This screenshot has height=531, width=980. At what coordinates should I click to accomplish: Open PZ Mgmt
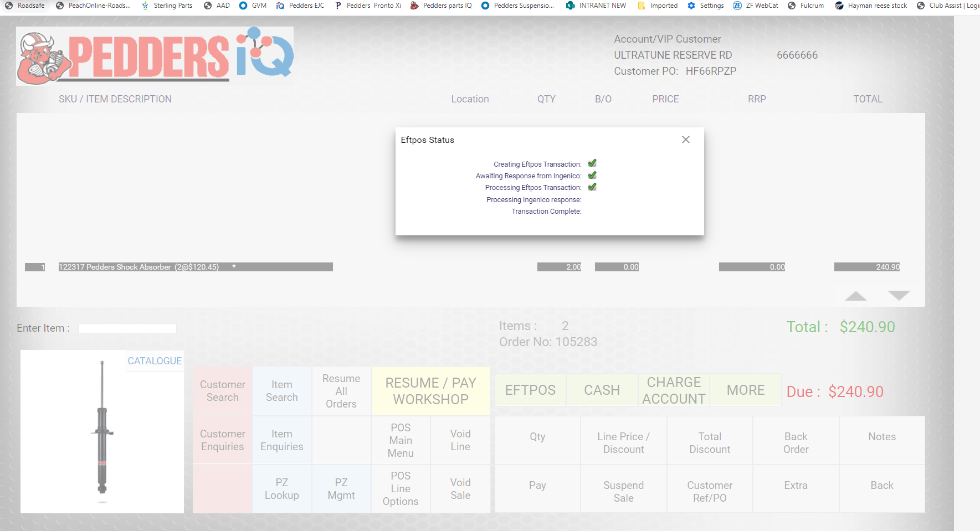click(341, 489)
